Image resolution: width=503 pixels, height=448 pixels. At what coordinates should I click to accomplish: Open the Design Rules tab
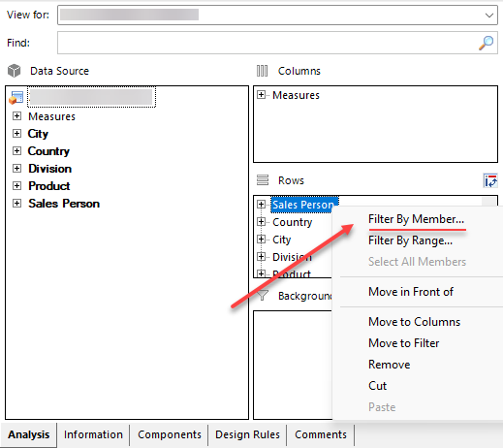(x=247, y=434)
